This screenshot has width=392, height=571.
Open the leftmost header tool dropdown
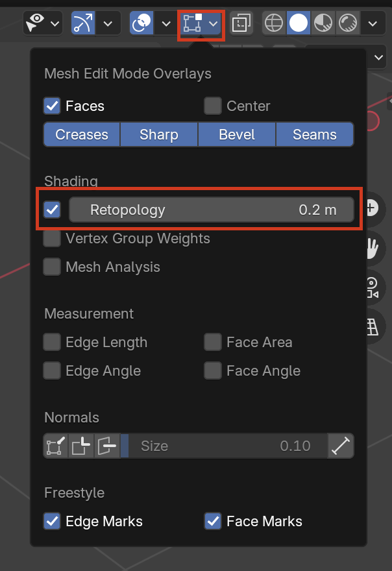pyautogui.click(x=55, y=23)
